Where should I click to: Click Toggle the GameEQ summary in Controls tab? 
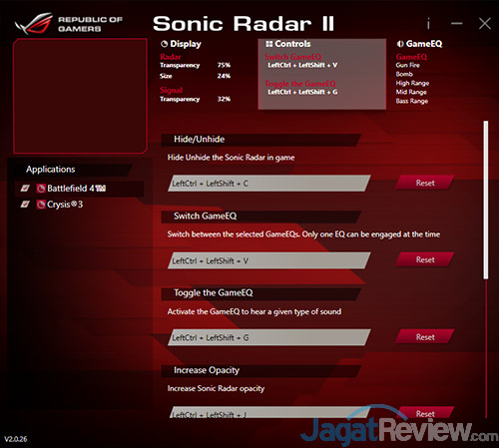click(x=301, y=88)
